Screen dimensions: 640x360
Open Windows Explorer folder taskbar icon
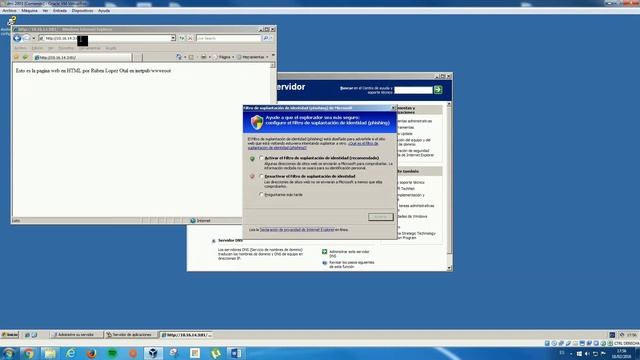coord(50,353)
